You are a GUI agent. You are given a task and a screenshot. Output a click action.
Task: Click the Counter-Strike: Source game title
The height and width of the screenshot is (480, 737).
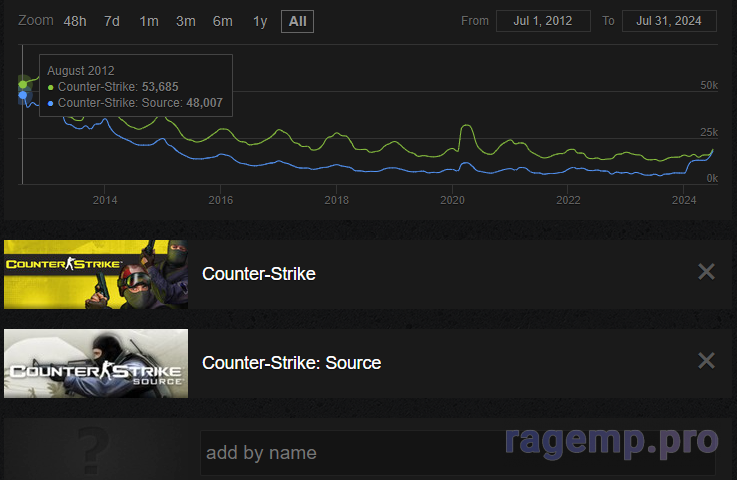tap(291, 362)
